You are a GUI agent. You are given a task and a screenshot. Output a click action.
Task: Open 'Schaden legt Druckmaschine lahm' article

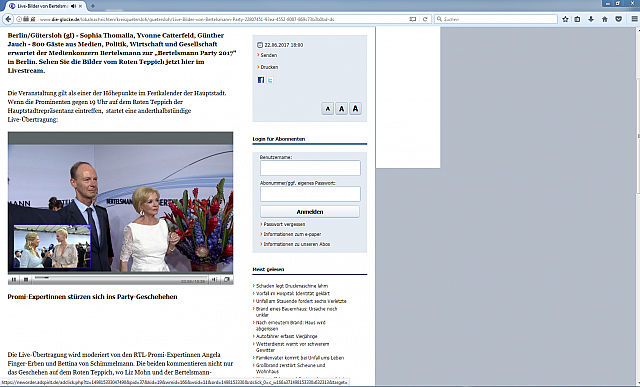pyautogui.click(x=292, y=286)
